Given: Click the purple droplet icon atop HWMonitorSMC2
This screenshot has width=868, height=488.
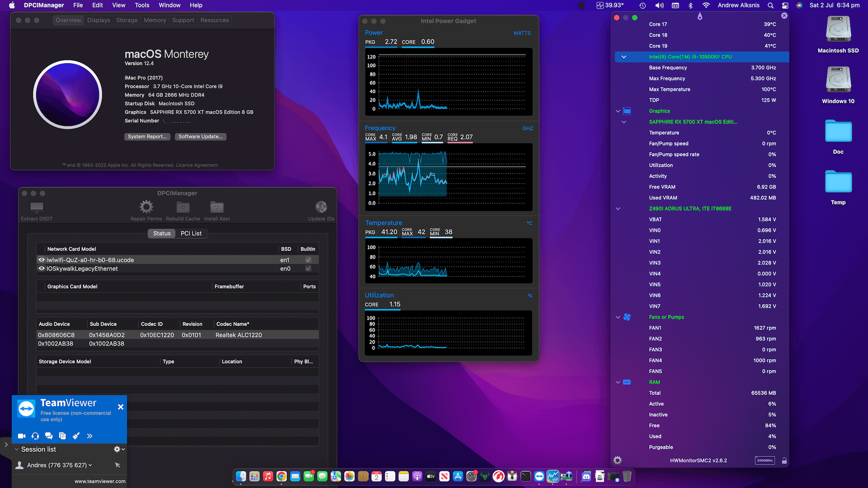Looking at the screenshot, I should click(700, 16).
